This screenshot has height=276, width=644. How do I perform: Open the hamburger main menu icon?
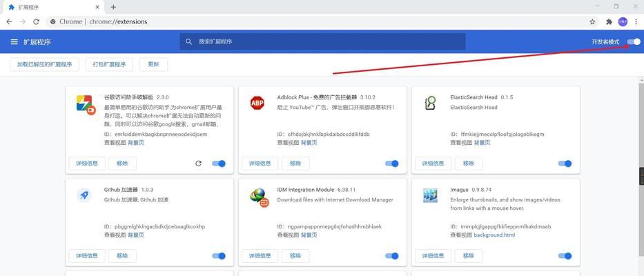click(x=14, y=42)
